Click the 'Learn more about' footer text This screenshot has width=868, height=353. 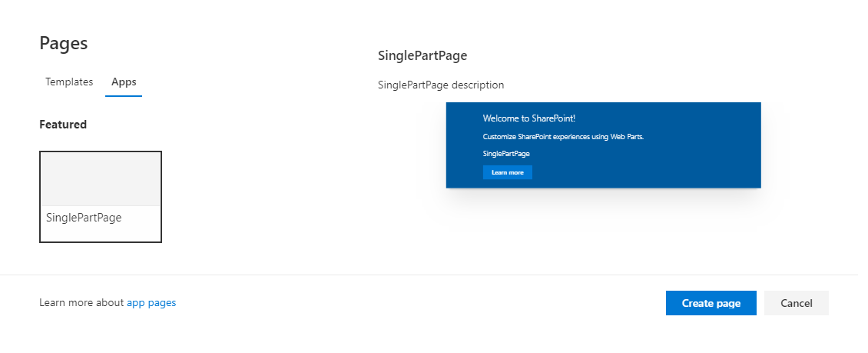81,303
